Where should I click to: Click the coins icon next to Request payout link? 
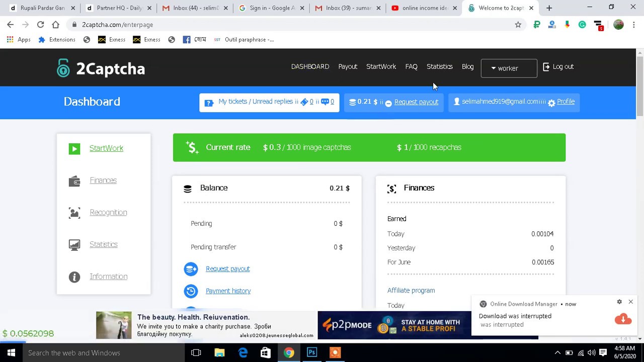191,269
